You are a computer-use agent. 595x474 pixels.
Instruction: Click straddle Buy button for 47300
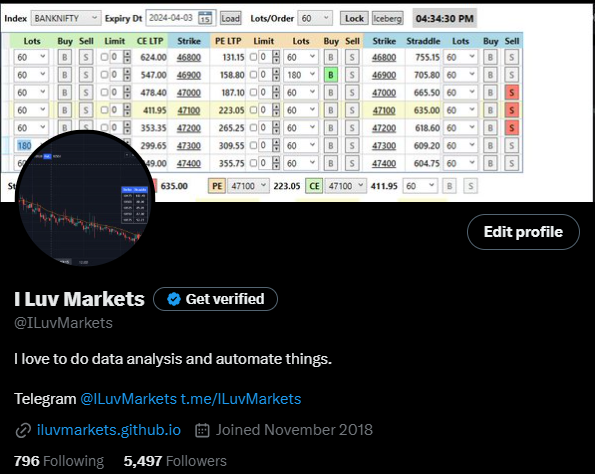pos(490,146)
